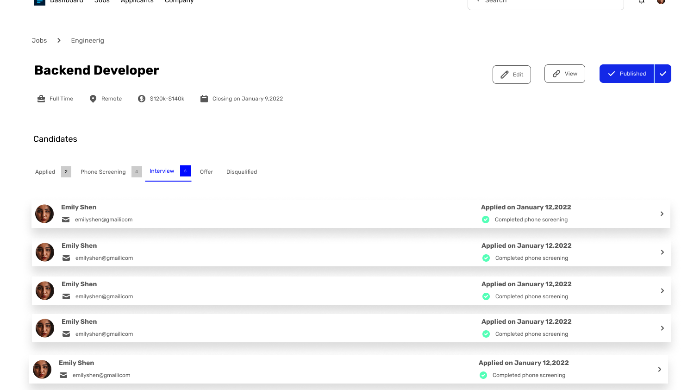The height and width of the screenshot is (390, 700).
Task: Click the View button
Action: pos(565,74)
